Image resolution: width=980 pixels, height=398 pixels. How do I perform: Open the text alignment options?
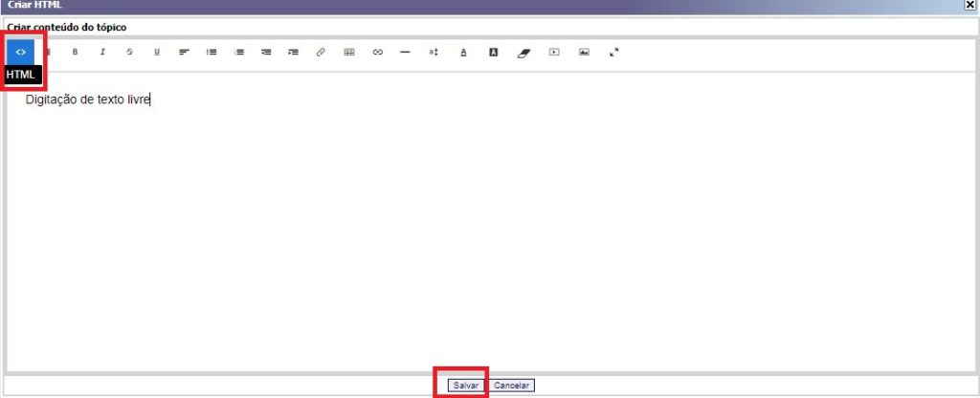point(184,52)
